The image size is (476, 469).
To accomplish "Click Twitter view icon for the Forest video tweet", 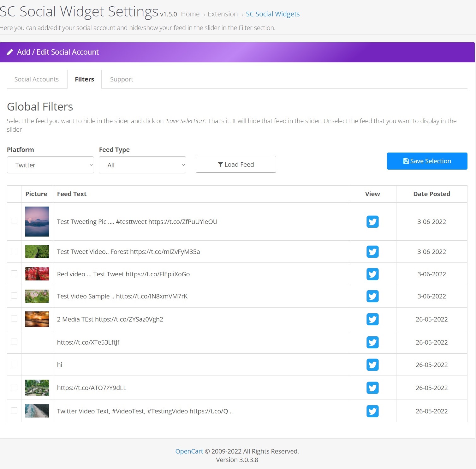I will point(372,252).
